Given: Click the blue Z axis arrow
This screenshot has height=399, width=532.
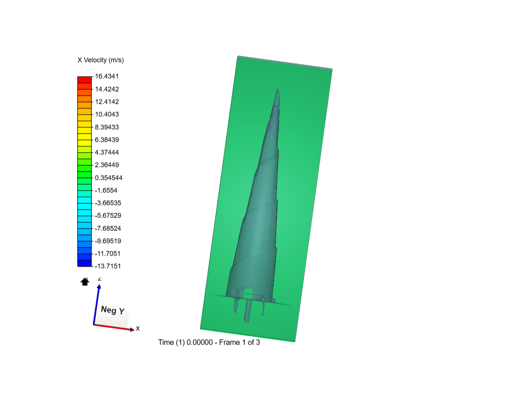Looking at the screenshot, I should pos(96,304).
